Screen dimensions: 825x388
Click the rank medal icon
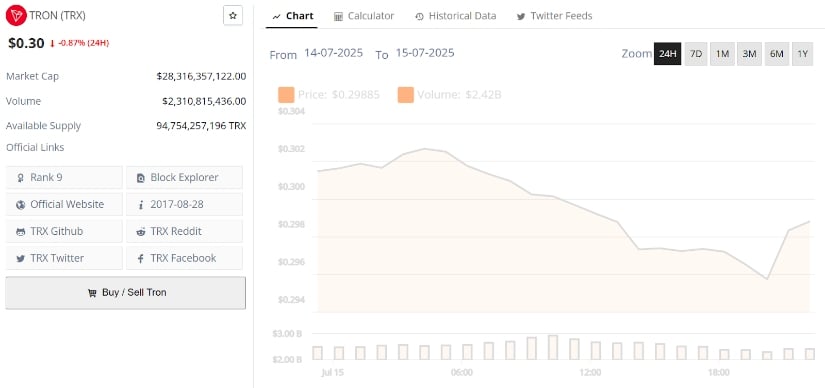click(21, 178)
